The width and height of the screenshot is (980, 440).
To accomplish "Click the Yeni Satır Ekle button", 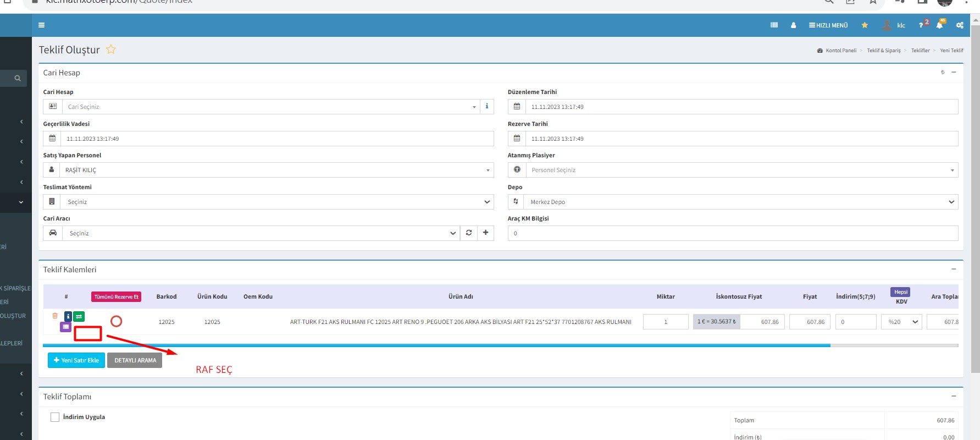I will [76, 360].
